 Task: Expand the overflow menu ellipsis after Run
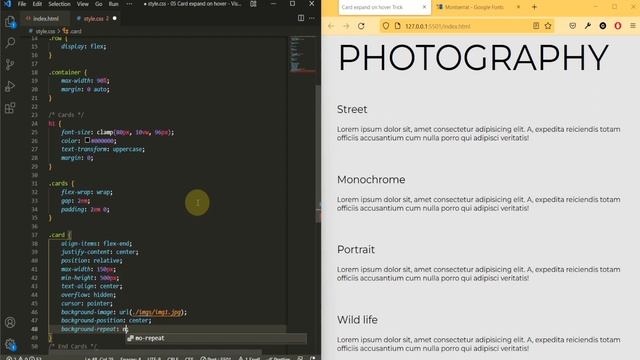click(x=129, y=4)
